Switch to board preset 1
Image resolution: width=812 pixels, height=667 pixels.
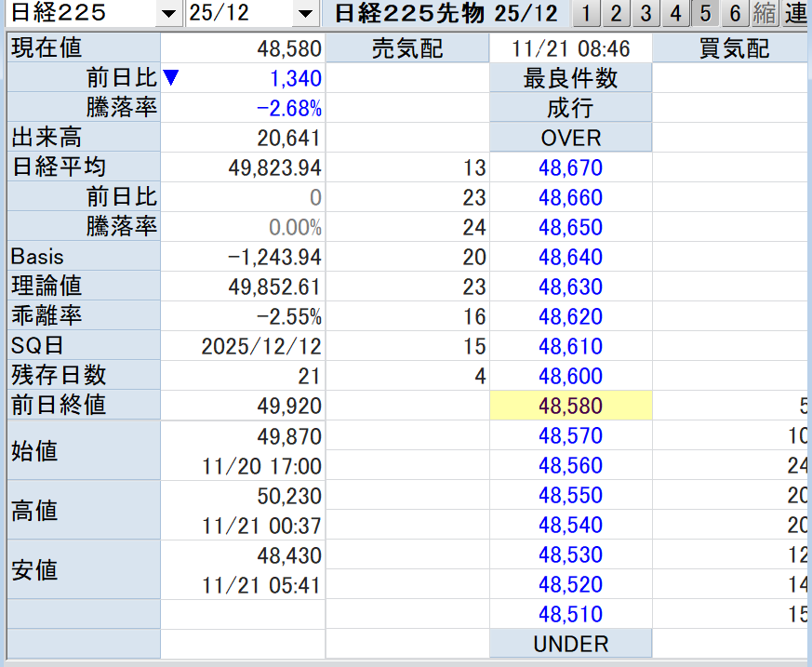(x=586, y=14)
